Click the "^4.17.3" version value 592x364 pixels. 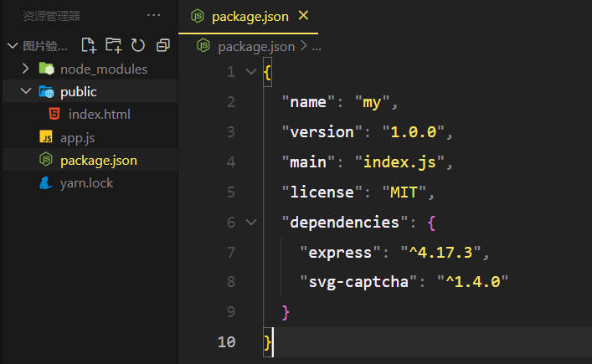tap(441, 253)
